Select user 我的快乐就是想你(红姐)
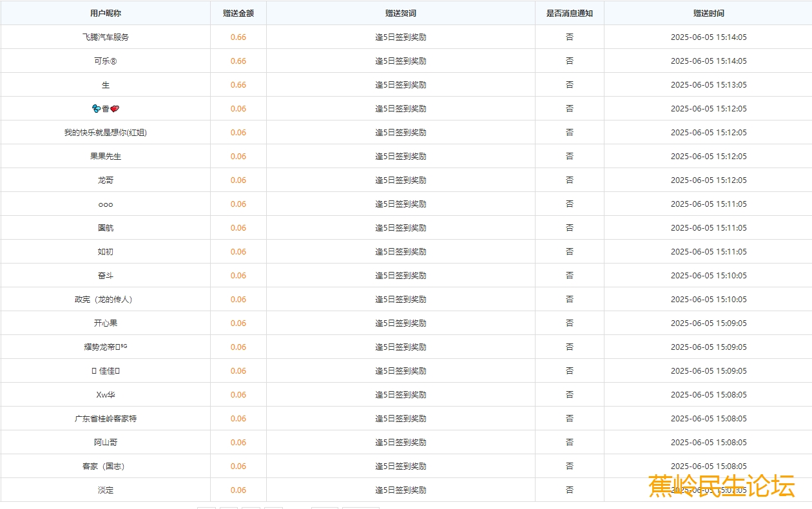The image size is (812, 509). 106,133
